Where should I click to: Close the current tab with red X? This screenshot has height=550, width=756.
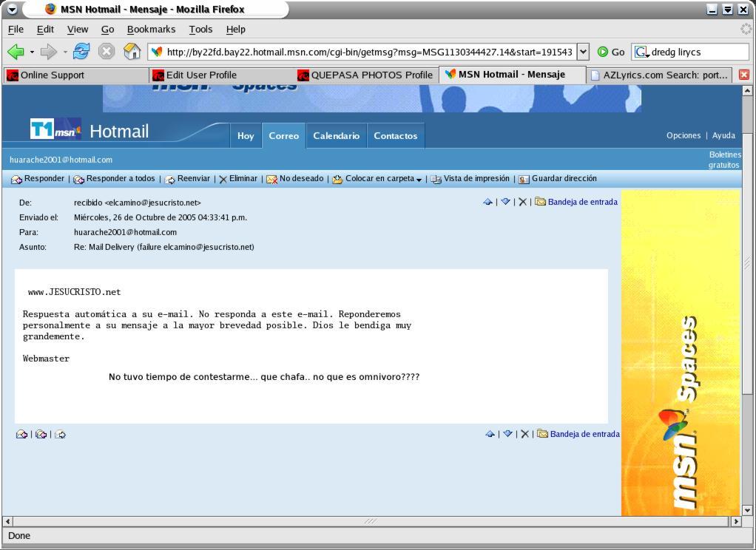[x=744, y=75]
